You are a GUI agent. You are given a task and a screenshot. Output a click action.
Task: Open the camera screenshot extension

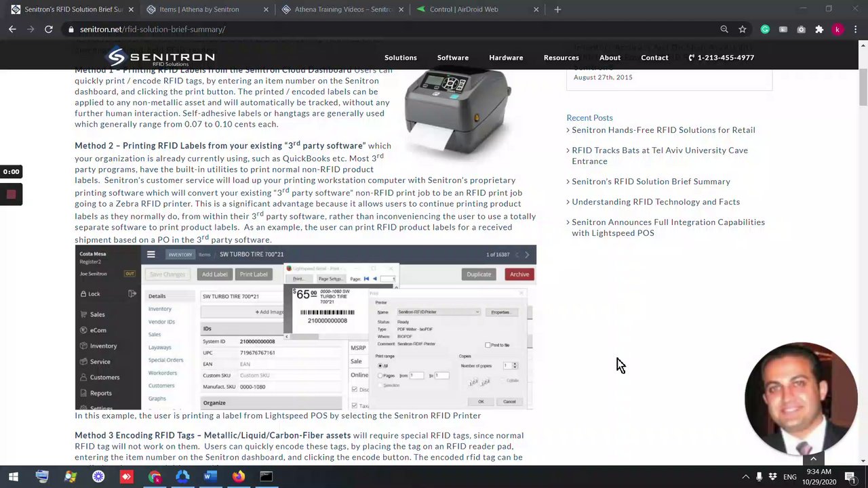point(801,29)
